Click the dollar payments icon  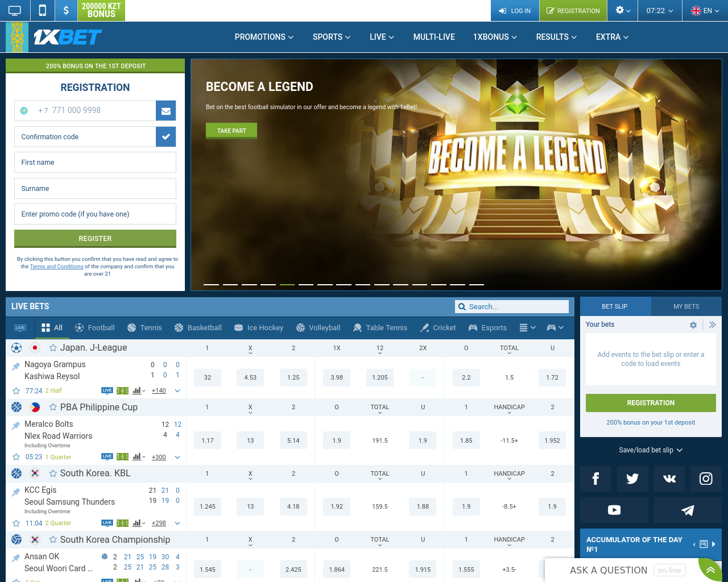pyautogui.click(x=66, y=10)
